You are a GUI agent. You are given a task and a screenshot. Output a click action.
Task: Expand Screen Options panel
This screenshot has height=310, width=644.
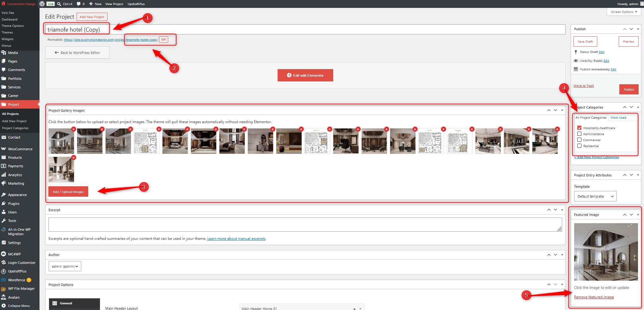click(624, 12)
